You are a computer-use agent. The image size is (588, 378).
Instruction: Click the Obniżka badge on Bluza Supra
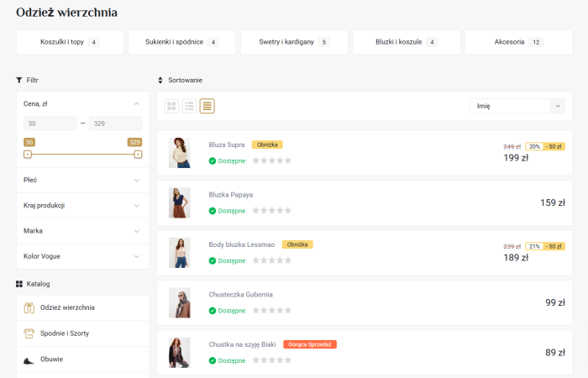(267, 144)
